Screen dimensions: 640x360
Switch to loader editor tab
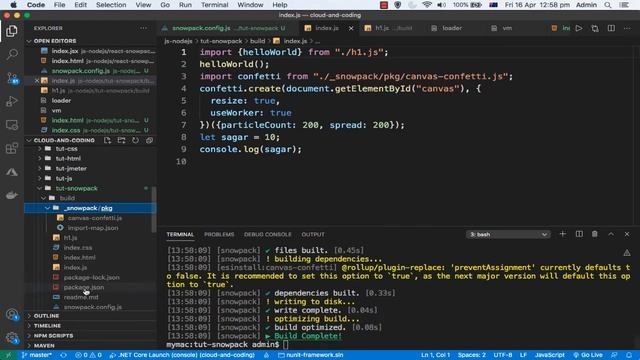tap(452, 28)
